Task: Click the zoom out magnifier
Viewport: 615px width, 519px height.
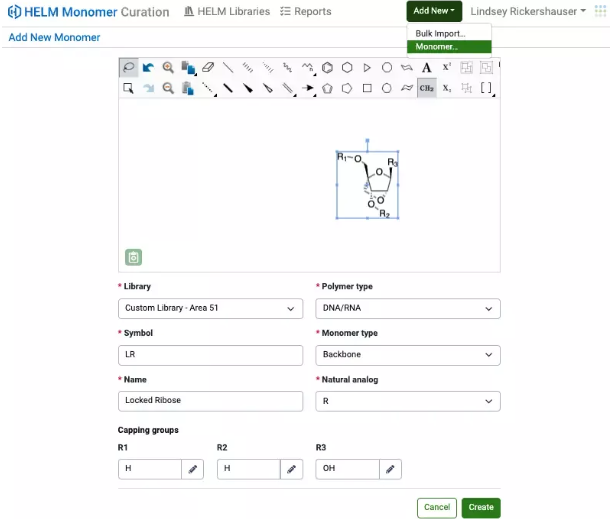Action: pos(168,88)
